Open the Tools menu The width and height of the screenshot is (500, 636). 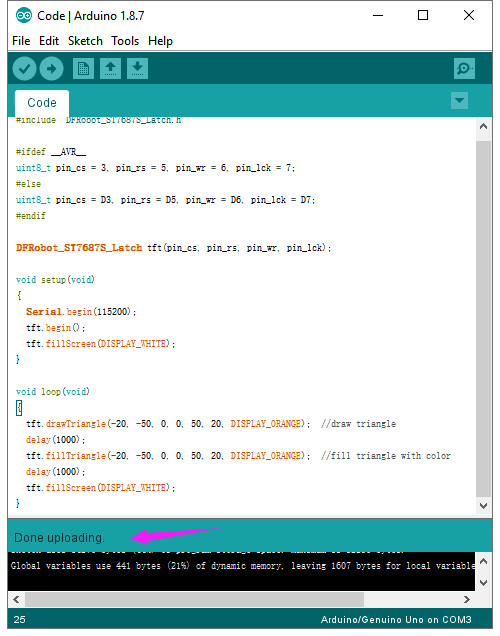click(x=125, y=41)
